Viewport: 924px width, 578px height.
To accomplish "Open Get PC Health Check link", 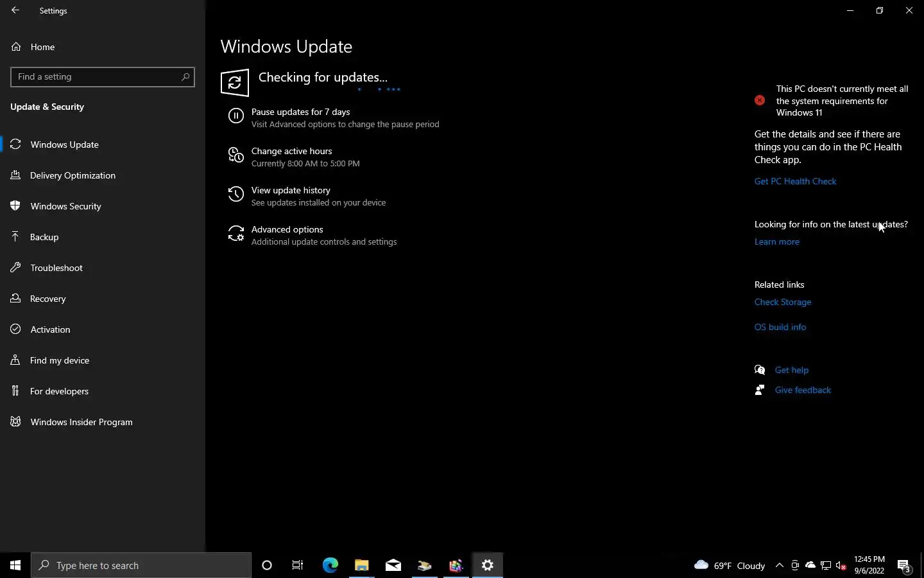I will click(x=795, y=181).
